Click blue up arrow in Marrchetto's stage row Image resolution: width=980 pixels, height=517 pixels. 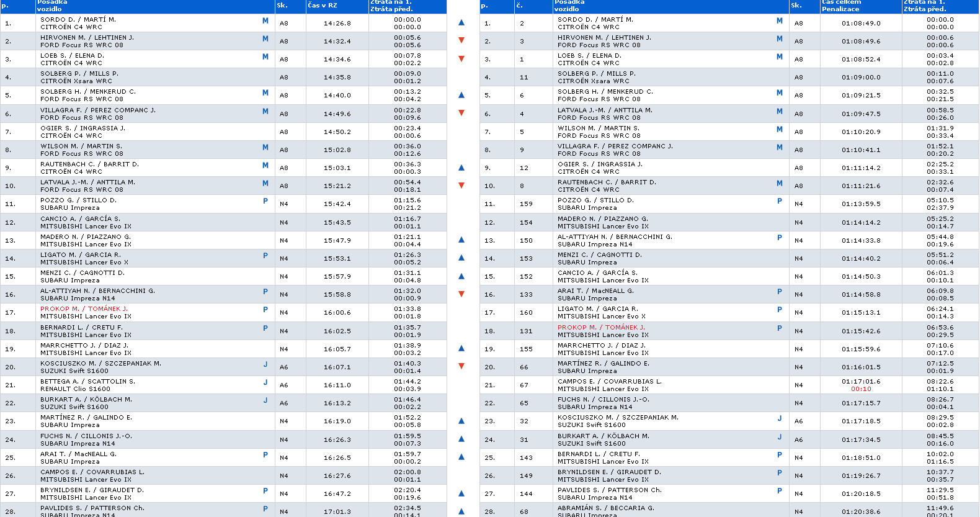coord(461,348)
